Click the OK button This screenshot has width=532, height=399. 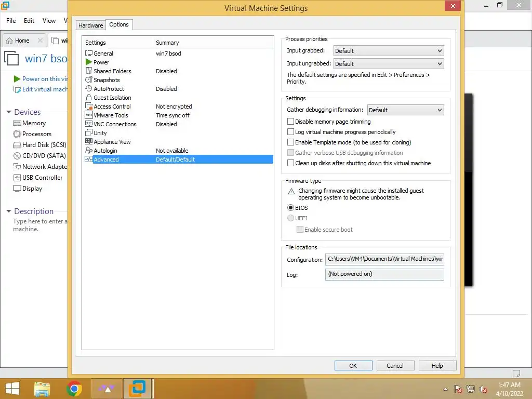click(353, 366)
